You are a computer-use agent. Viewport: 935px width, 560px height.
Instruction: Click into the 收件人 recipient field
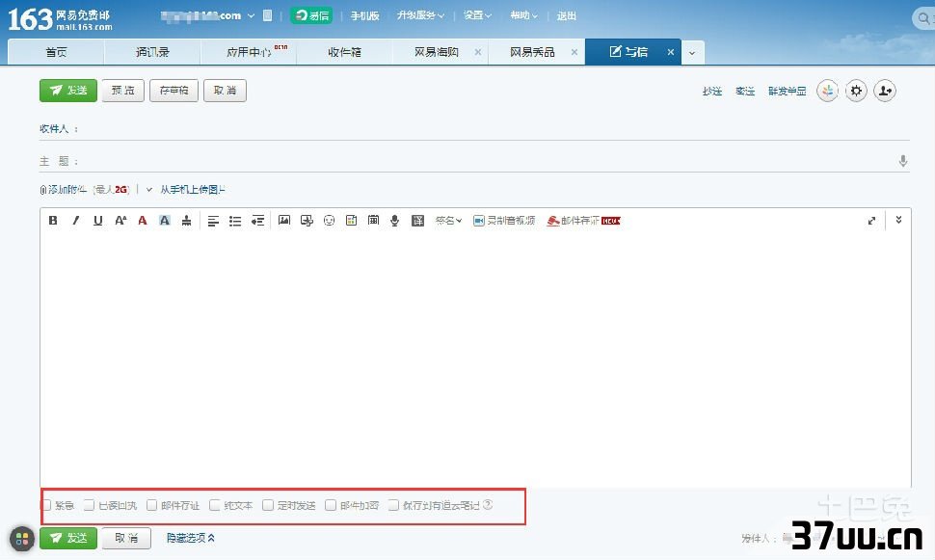click(x=494, y=129)
